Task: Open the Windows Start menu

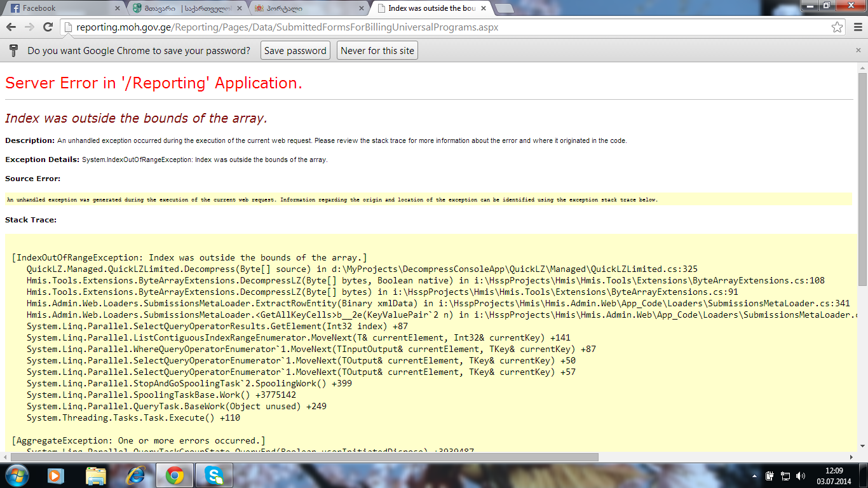Action: pyautogui.click(x=16, y=475)
